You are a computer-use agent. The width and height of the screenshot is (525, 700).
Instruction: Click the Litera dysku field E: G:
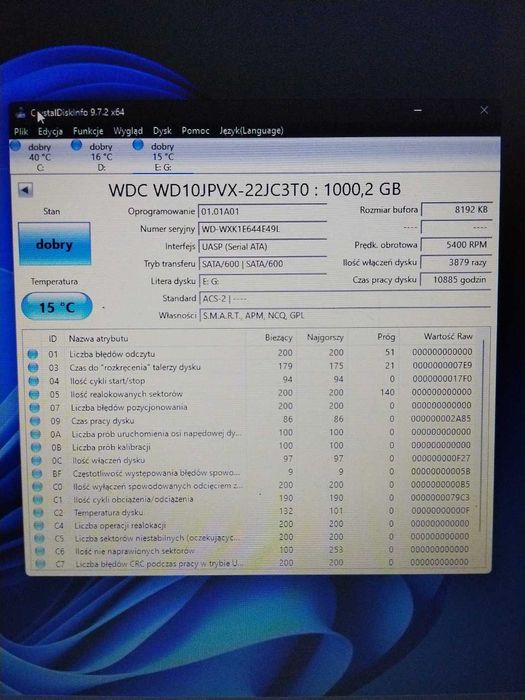263,281
